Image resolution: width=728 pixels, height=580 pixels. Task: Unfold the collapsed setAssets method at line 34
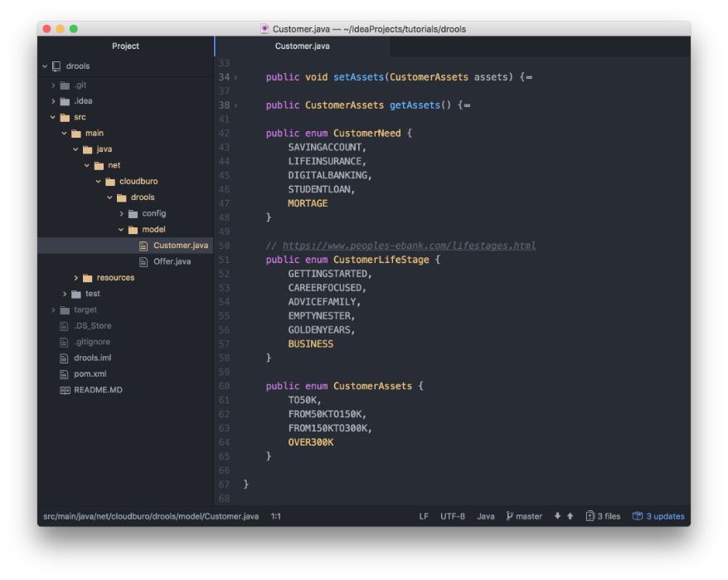pyautogui.click(x=235, y=77)
